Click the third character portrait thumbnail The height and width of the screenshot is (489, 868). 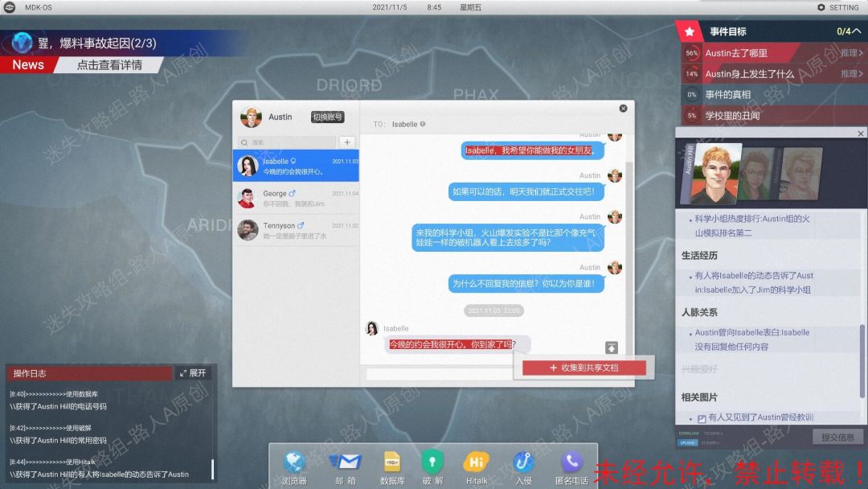coord(801,174)
